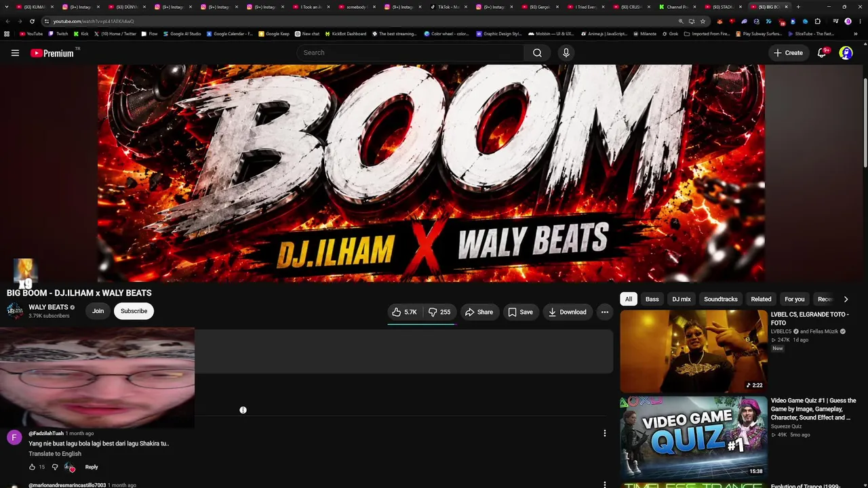Start voice search with the microphone
The width and height of the screenshot is (868, 488).
click(566, 53)
